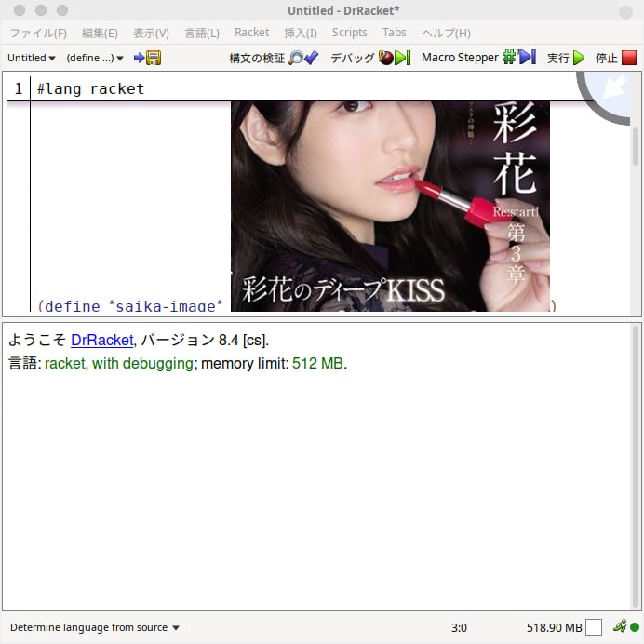Stop execution with 停止 button

[x=616, y=58]
